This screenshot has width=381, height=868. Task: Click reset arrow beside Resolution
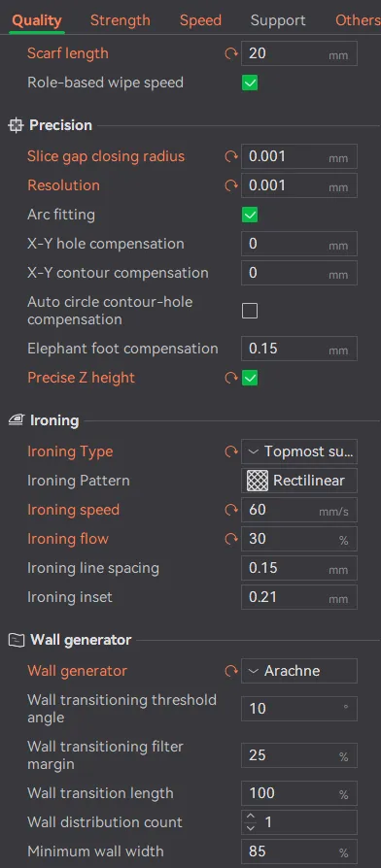point(231,186)
